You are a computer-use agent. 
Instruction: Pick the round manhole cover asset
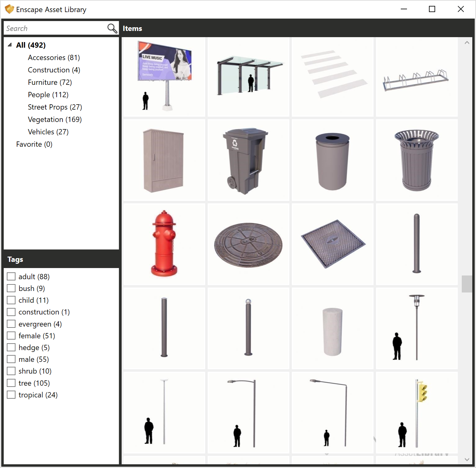point(248,244)
